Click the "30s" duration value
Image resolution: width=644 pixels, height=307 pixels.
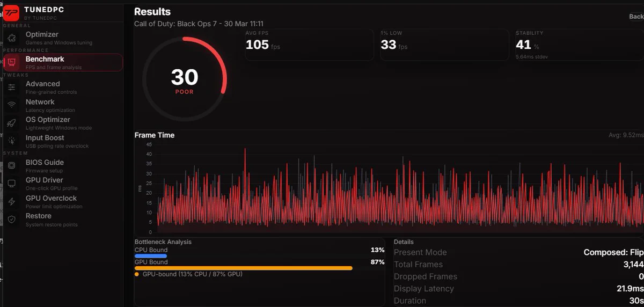coord(637,301)
